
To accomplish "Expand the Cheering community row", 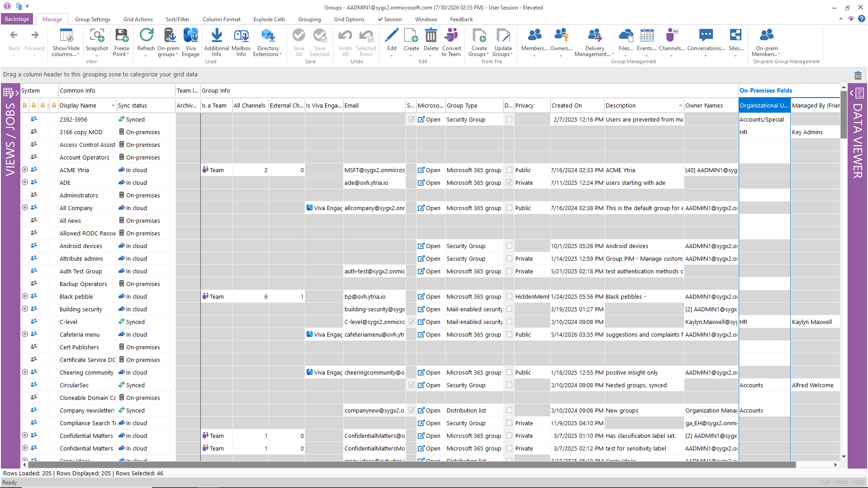I will [25, 372].
